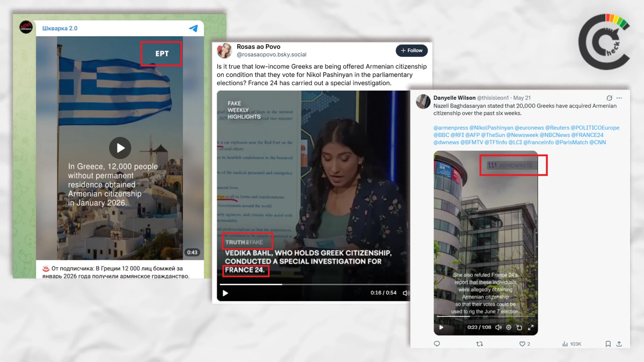Open the @dwnews mention
The height and width of the screenshot is (362, 644).
[x=446, y=142]
